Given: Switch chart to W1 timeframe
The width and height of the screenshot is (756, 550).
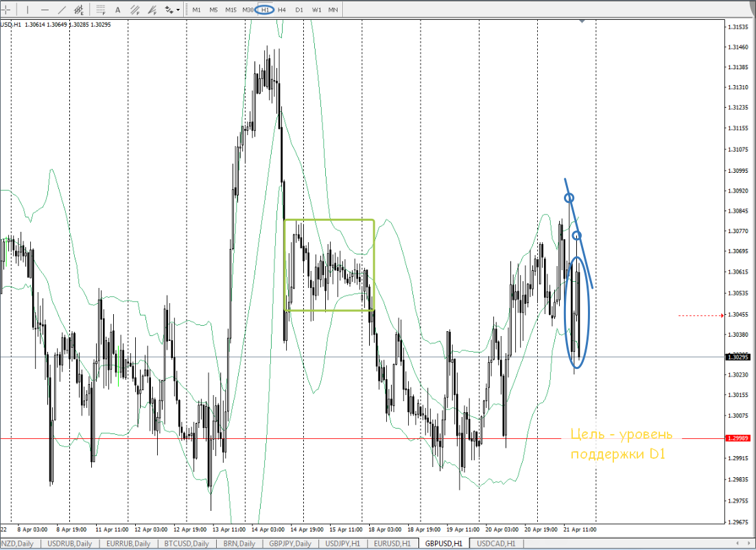Looking at the screenshot, I should pos(316,10).
